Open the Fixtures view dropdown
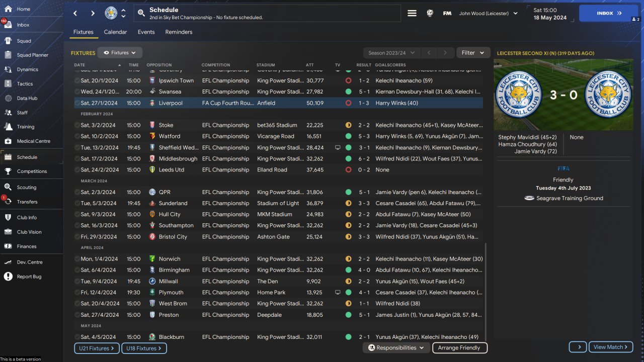This screenshot has height=362, width=644. 120,53
